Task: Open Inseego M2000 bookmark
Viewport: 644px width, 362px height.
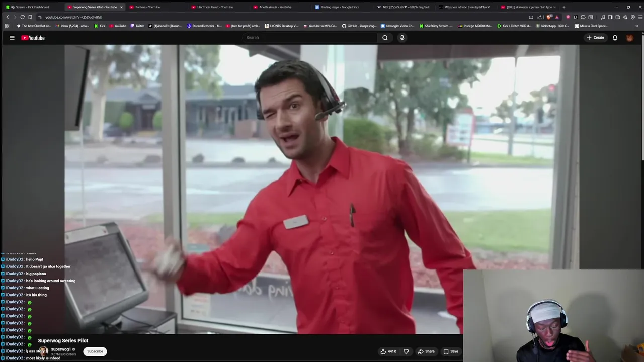Action: [475, 26]
